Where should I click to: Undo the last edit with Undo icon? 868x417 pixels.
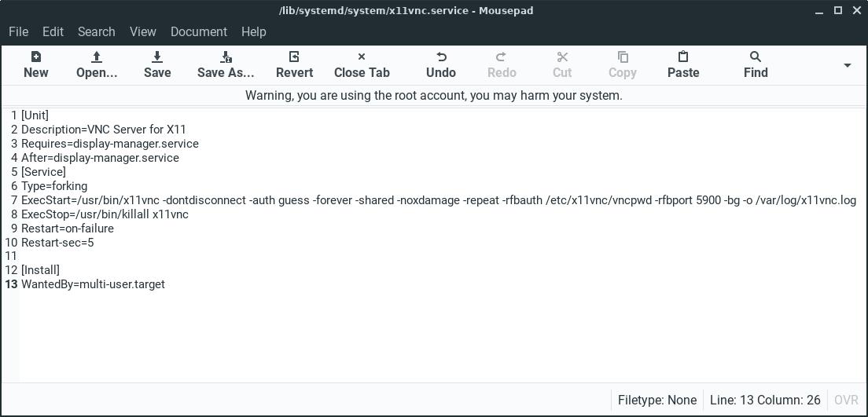tap(441, 57)
